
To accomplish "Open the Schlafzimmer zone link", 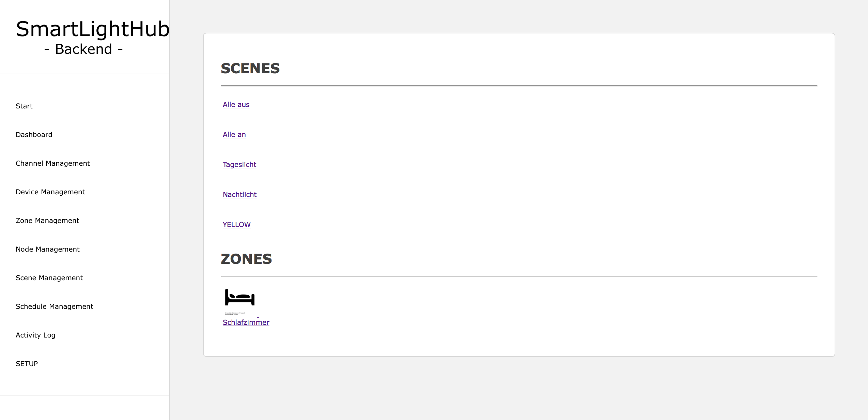I will click(x=246, y=322).
